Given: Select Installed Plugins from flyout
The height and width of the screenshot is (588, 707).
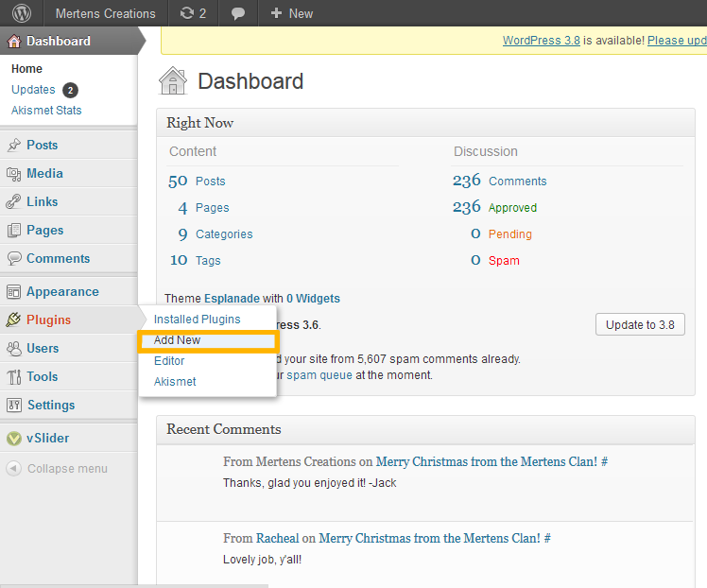Looking at the screenshot, I should 197,320.
